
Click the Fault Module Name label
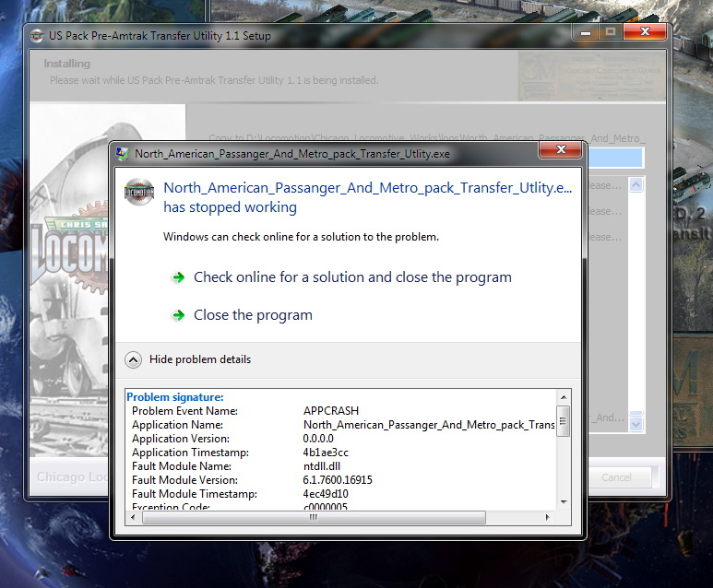pyautogui.click(x=182, y=466)
